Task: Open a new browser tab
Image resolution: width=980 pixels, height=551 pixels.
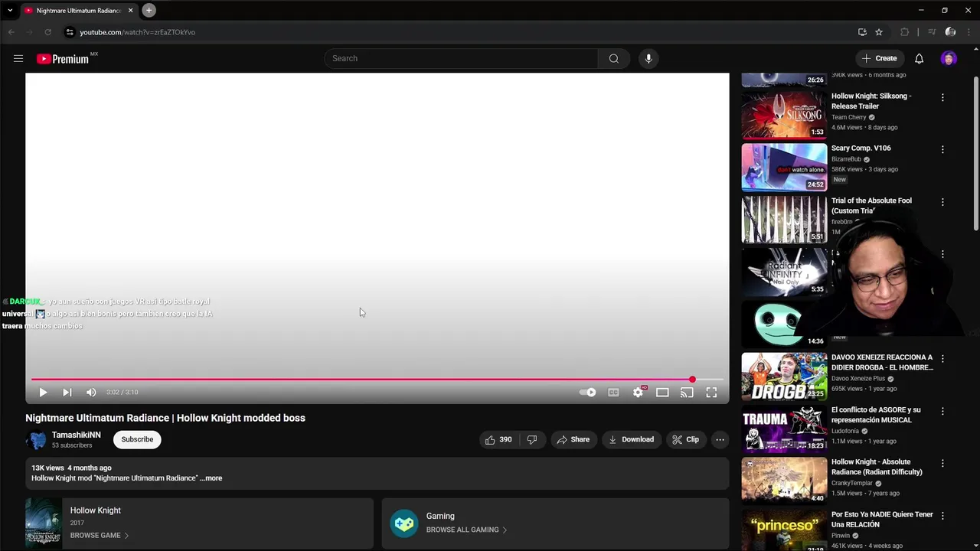Action: tap(149, 10)
